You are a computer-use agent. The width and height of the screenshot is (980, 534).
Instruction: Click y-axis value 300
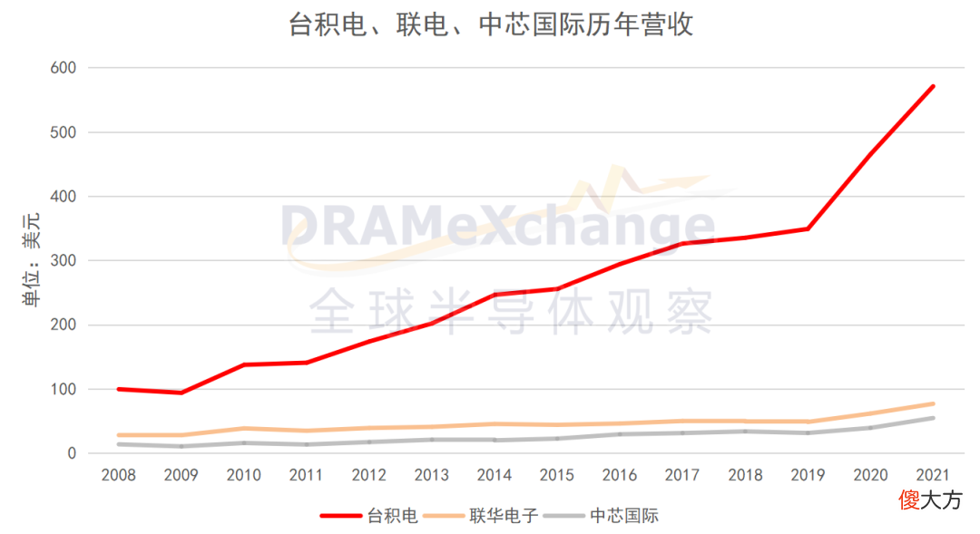click(64, 260)
